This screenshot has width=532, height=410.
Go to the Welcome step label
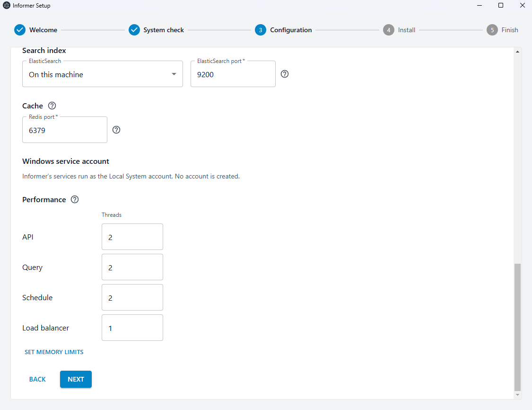[43, 30]
